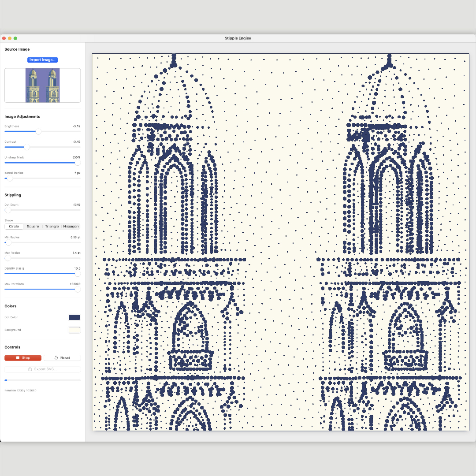Click the square stop icon in the Stop button
Viewport: 476px width, 476px height.
pyautogui.click(x=18, y=358)
